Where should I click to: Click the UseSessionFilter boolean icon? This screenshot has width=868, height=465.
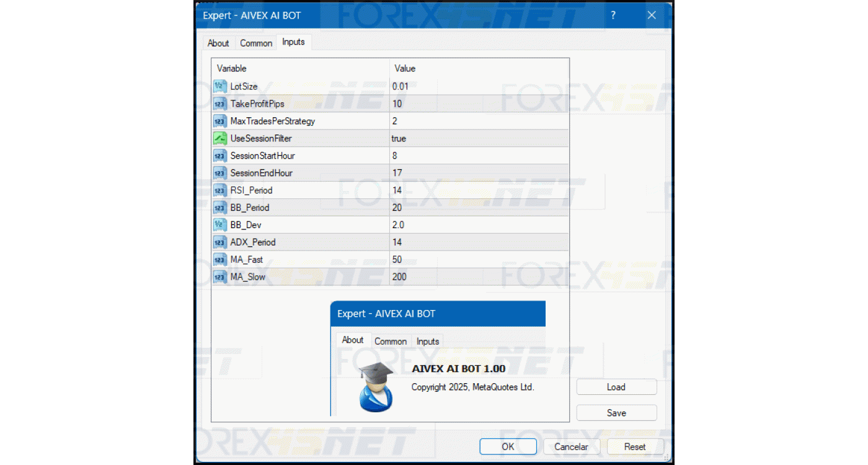(219, 139)
